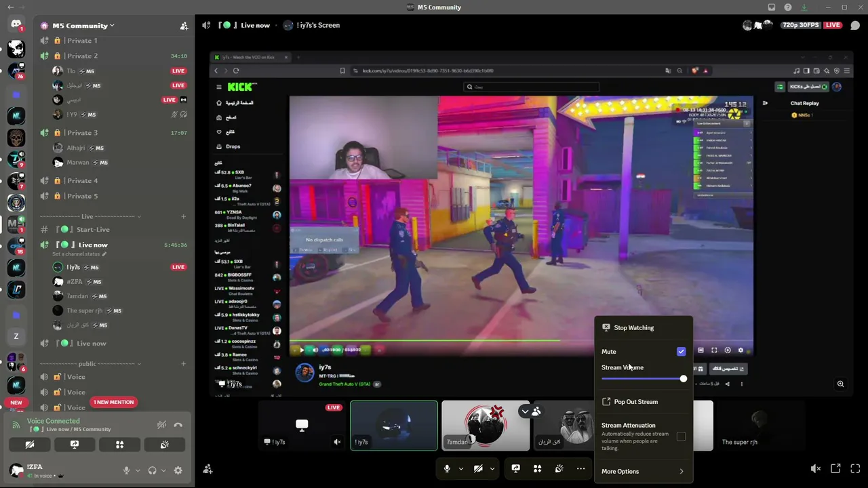868x488 pixels.
Task: Mute microphone in bottom call controls bar
Action: (x=447, y=468)
